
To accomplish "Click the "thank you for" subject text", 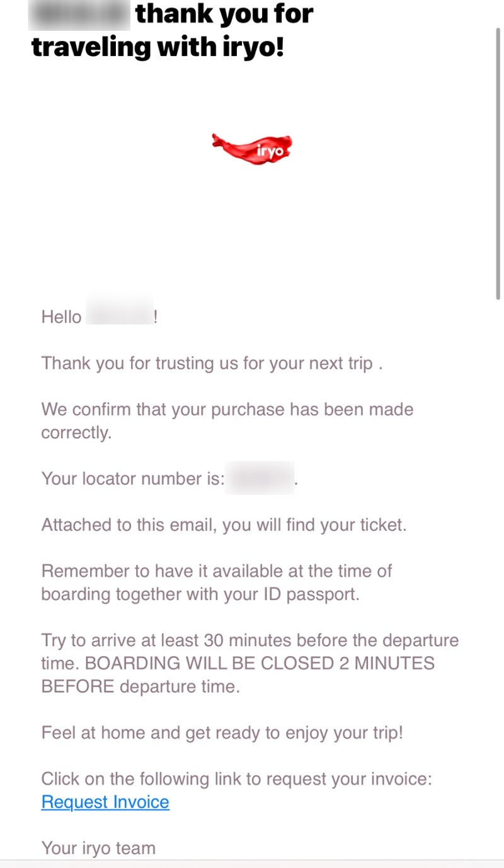I will [x=224, y=14].
